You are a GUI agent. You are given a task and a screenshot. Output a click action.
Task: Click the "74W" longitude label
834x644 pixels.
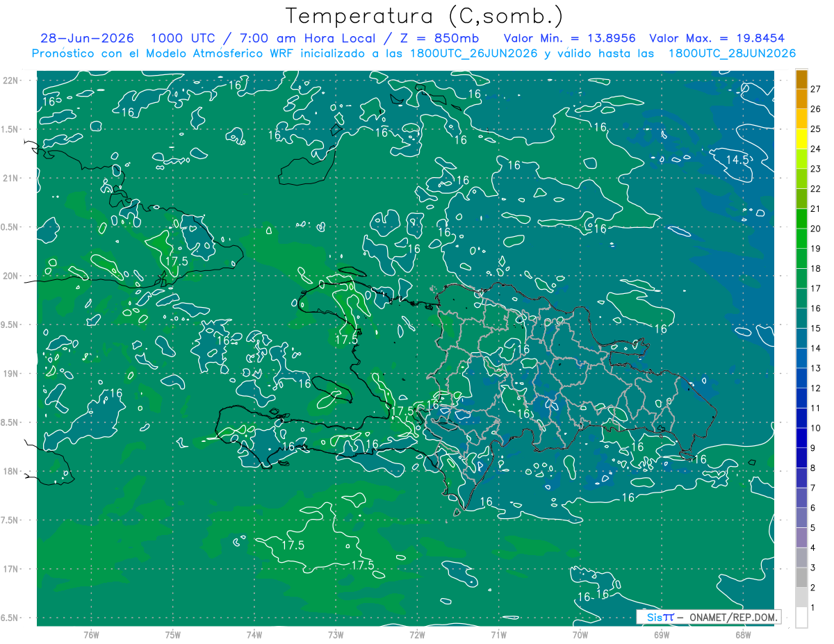click(254, 634)
